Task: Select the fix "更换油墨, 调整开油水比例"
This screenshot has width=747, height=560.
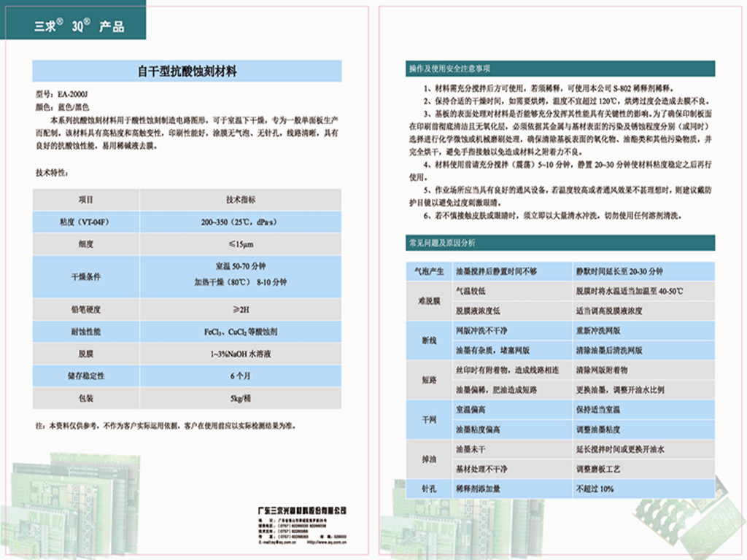Action: click(x=620, y=389)
